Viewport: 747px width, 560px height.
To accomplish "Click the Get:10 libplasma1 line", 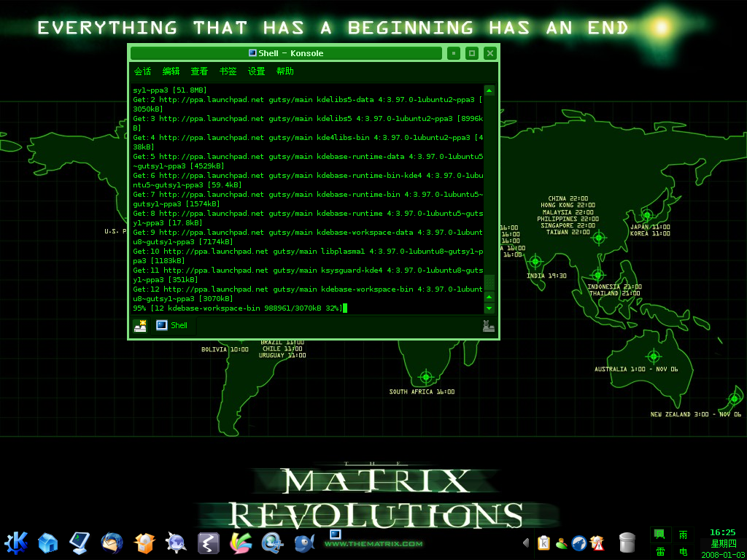I will click(x=308, y=256).
